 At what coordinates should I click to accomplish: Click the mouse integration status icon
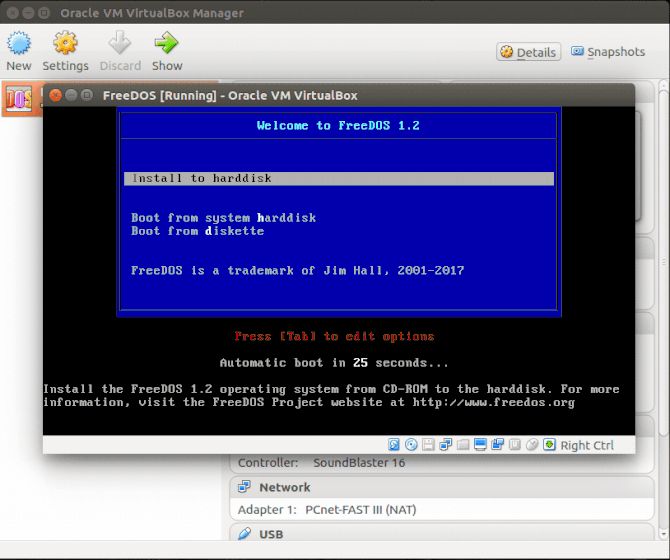point(532,444)
